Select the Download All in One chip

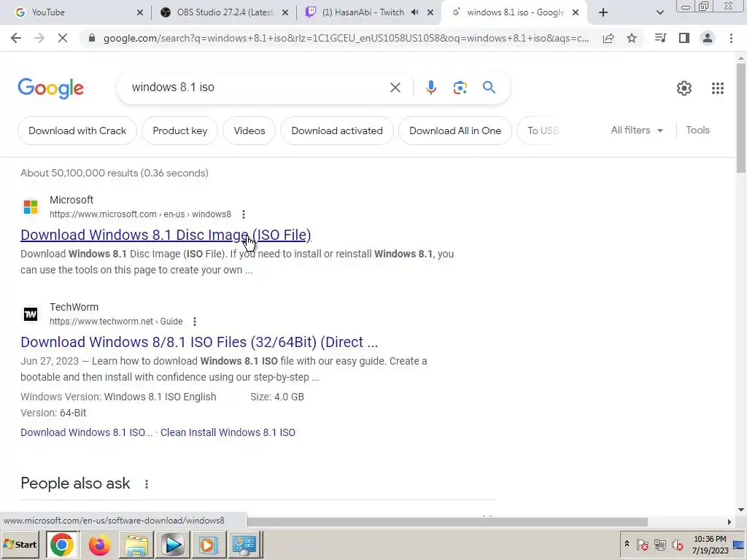click(455, 131)
